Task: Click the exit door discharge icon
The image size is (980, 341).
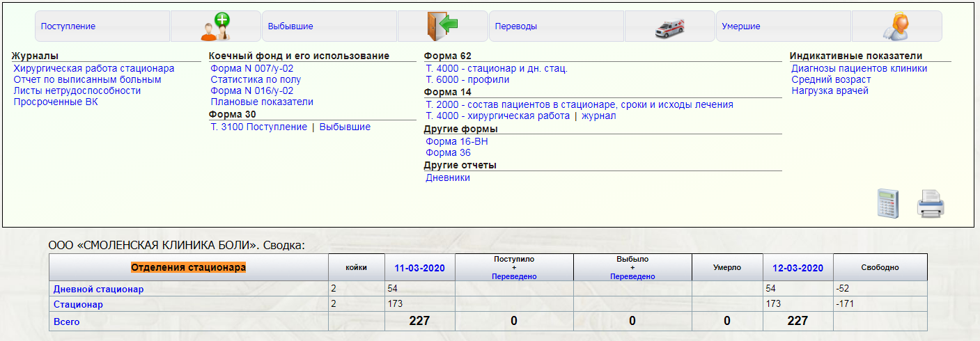Action: 442,26
